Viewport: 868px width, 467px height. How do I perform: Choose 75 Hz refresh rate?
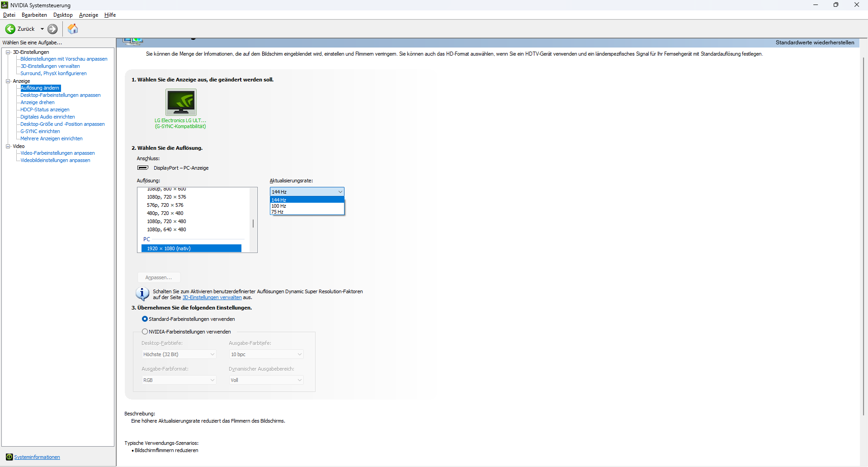coord(307,212)
